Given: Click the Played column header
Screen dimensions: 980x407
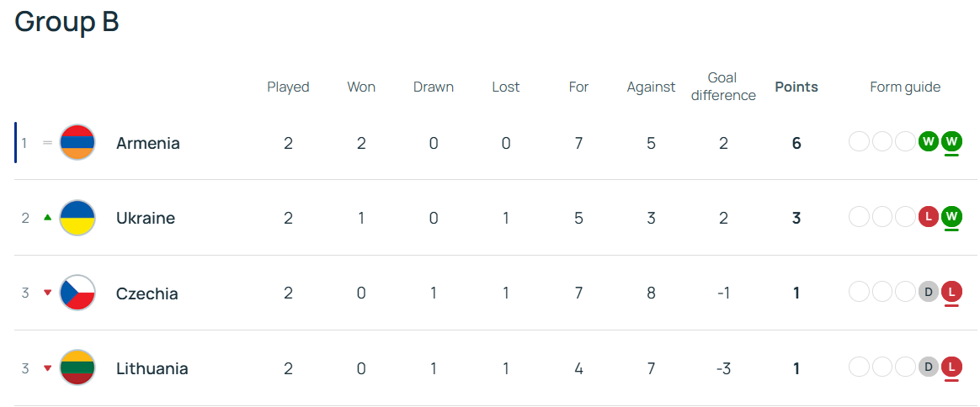Looking at the screenshot, I should coord(288,87).
